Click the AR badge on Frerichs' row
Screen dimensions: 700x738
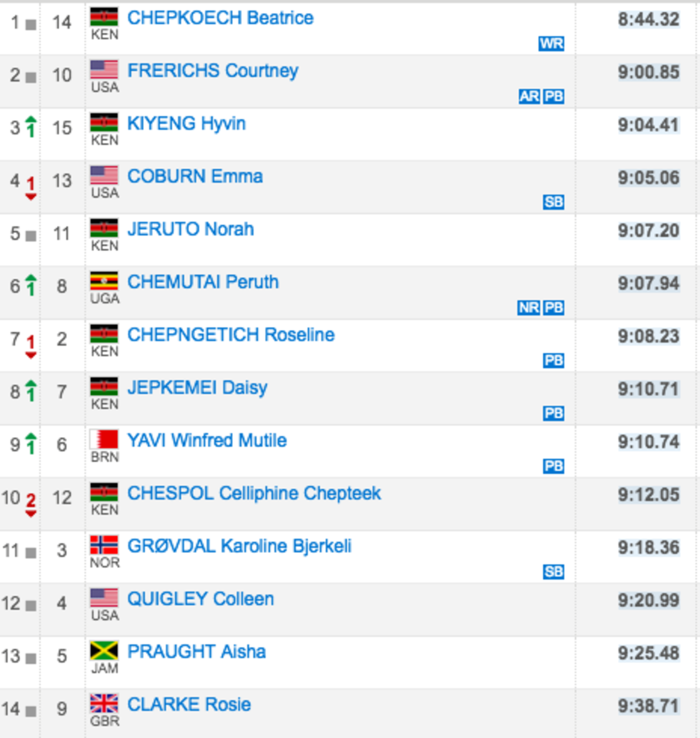(x=529, y=96)
